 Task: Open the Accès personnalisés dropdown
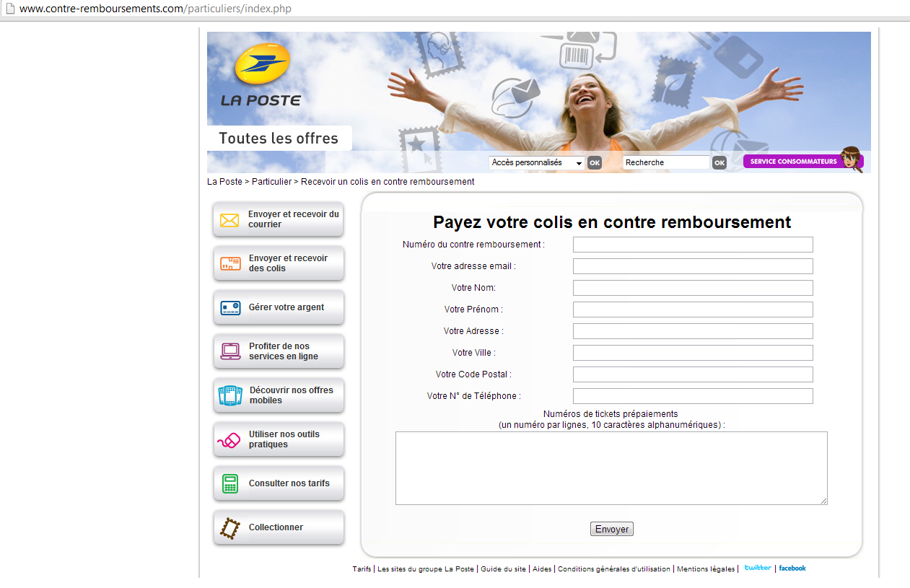coord(537,163)
